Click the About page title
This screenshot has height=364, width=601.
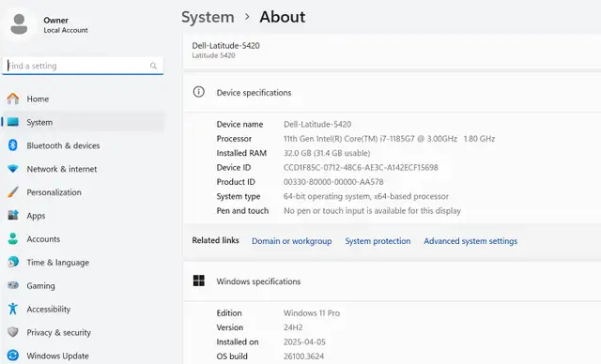[x=283, y=17]
